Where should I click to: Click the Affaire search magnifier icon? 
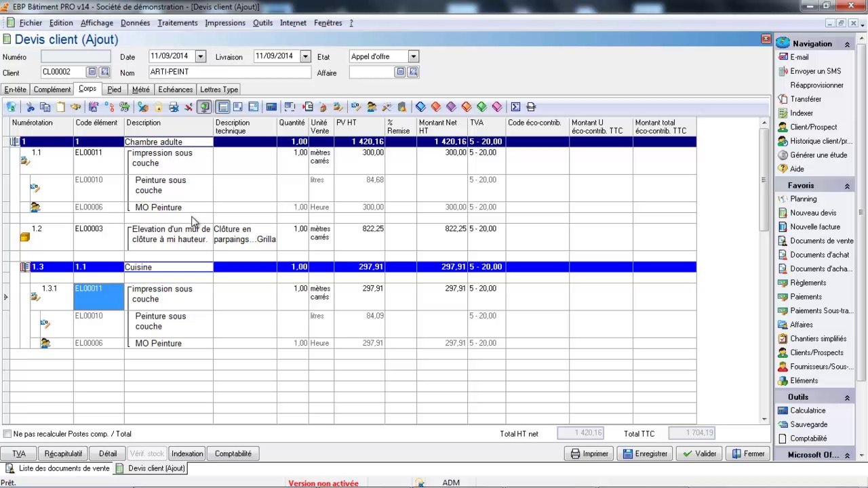413,72
